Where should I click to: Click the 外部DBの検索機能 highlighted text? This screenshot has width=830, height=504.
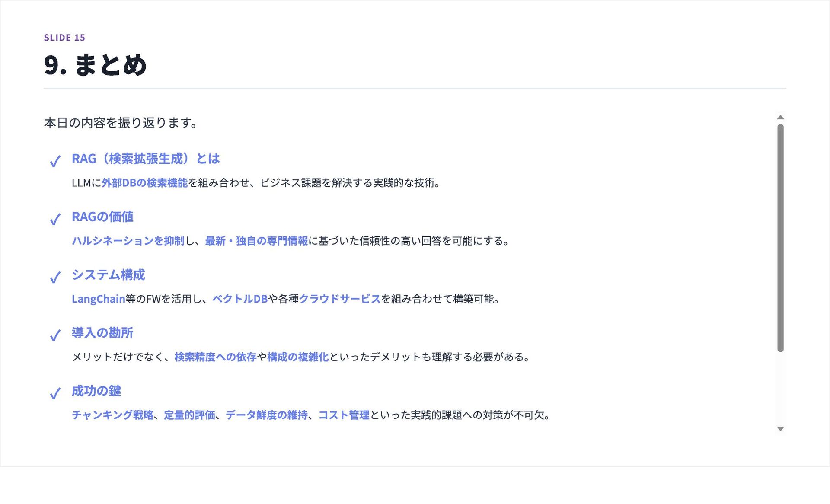click(144, 183)
